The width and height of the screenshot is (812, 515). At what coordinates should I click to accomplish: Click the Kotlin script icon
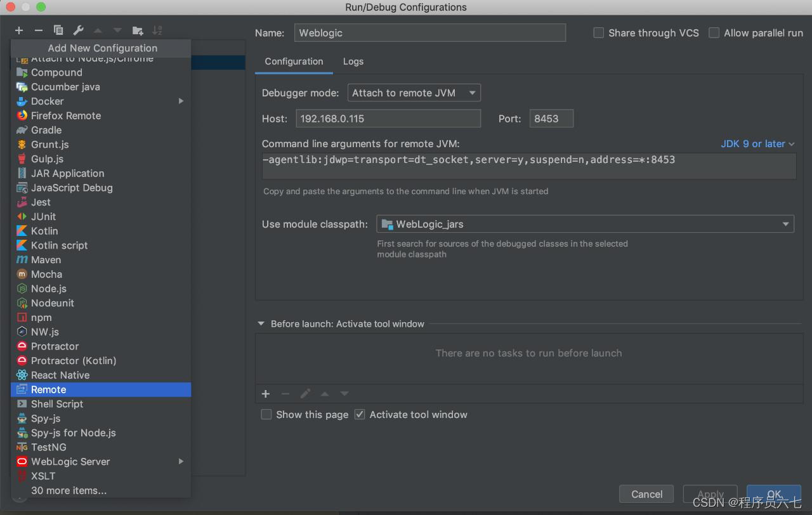pyautogui.click(x=22, y=245)
